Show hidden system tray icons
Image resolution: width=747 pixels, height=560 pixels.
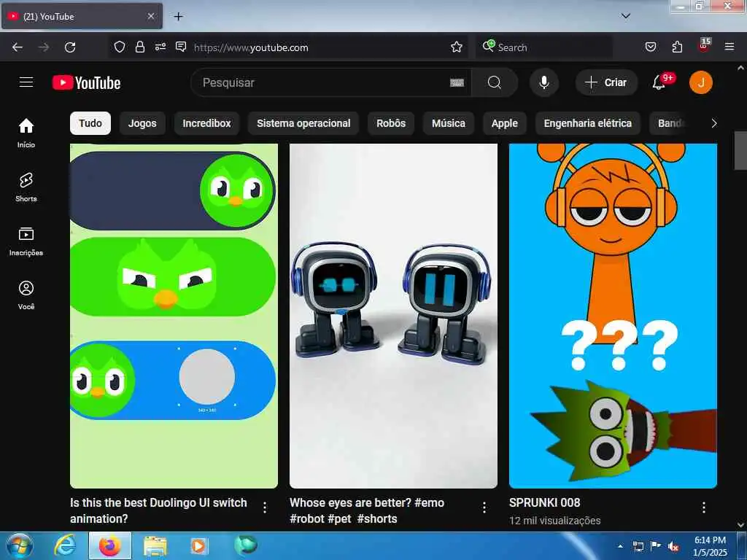[x=620, y=546]
